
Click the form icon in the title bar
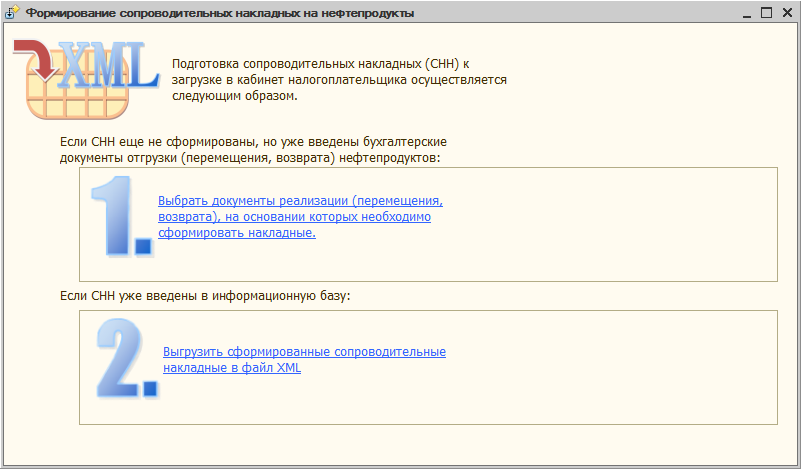[12, 13]
